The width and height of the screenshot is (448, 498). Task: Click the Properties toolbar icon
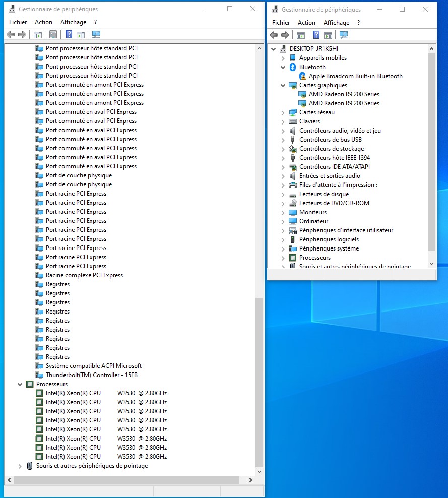pyautogui.click(x=53, y=35)
